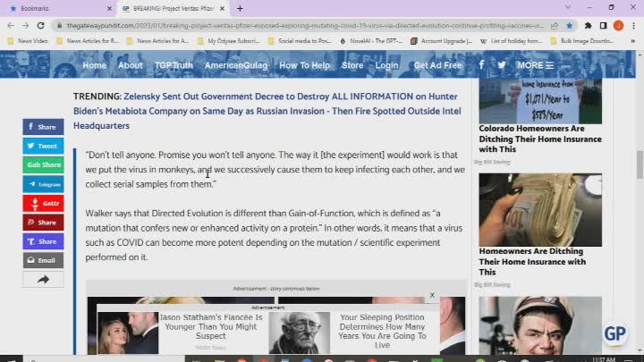Visit the Store link in navigation
644x362 pixels.
pyautogui.click(x=352, y=65)
